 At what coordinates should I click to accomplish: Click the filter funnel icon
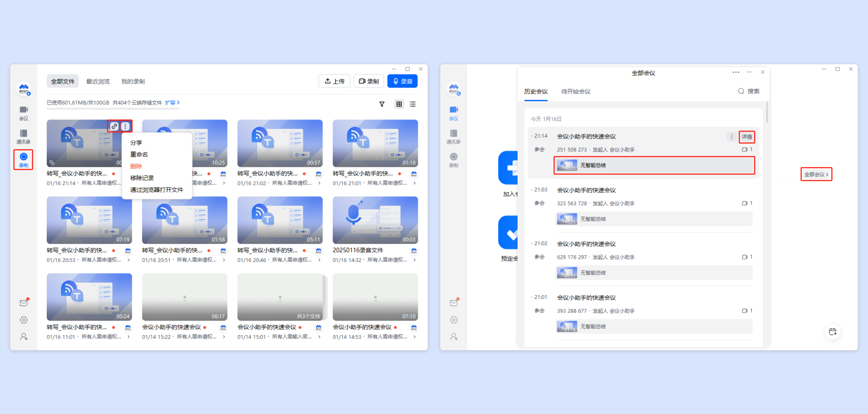382,104
